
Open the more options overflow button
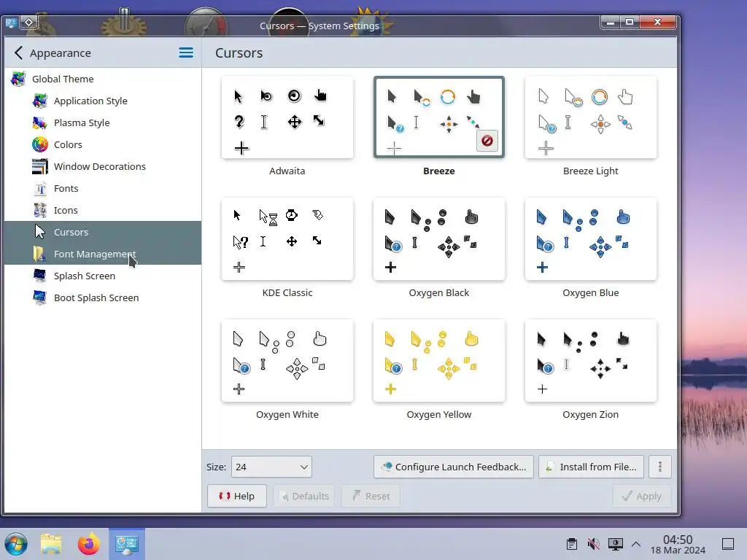[659, 467]
